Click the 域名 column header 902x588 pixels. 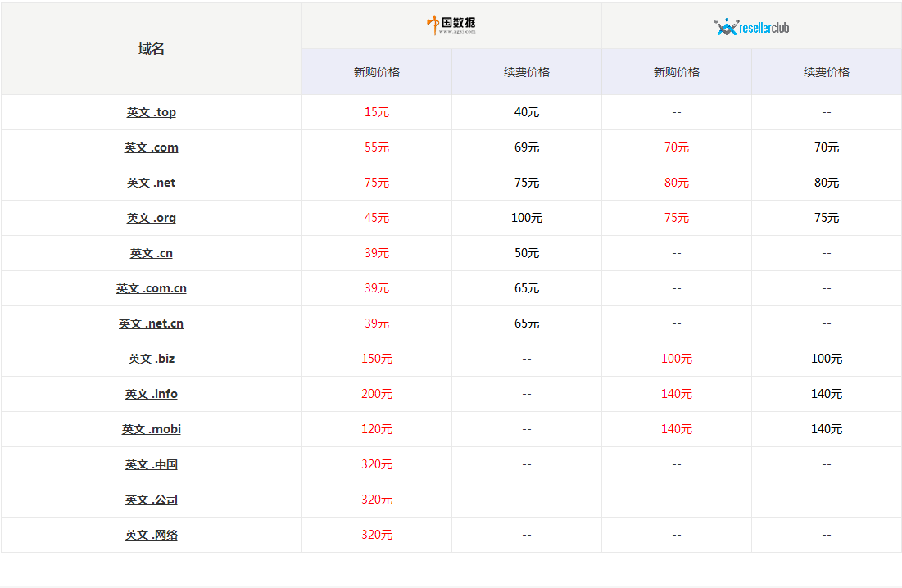(151, 48)
